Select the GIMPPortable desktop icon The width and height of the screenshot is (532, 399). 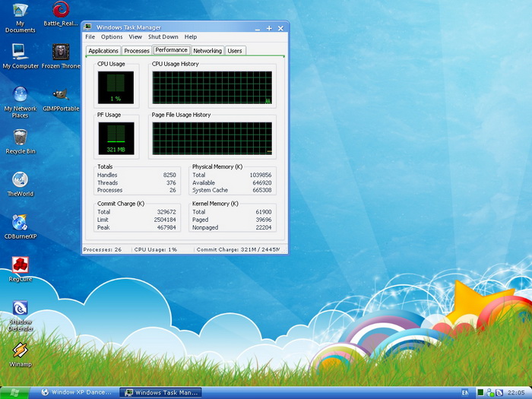click(61, 100)
